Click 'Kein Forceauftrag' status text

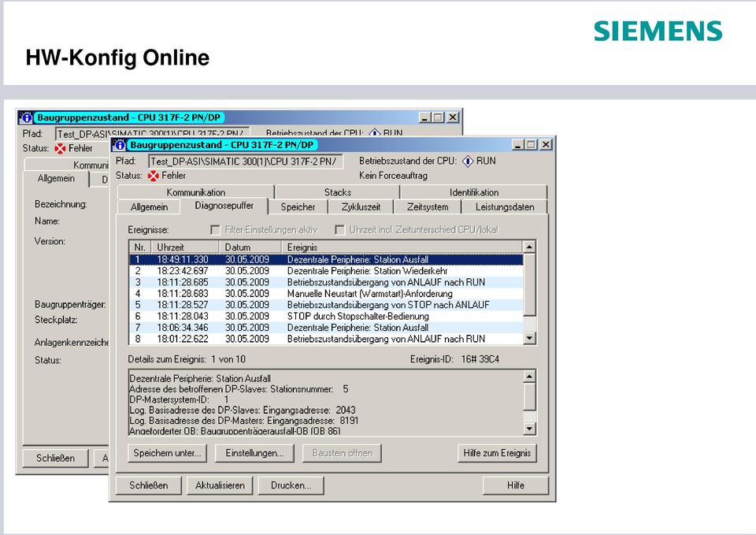pyautogui.click(x=394, y=176)
